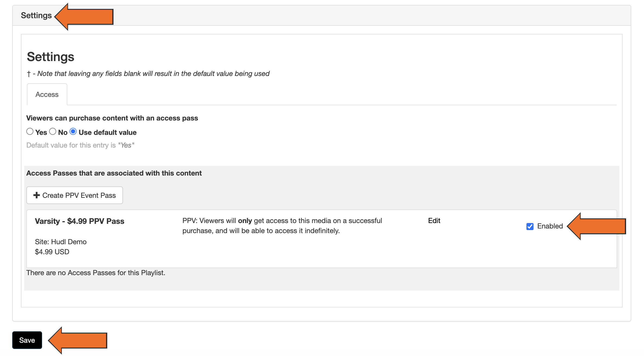The width and height of the screenshot is (644, 356).
Task: Click the Save button
Action: (27, 340)
